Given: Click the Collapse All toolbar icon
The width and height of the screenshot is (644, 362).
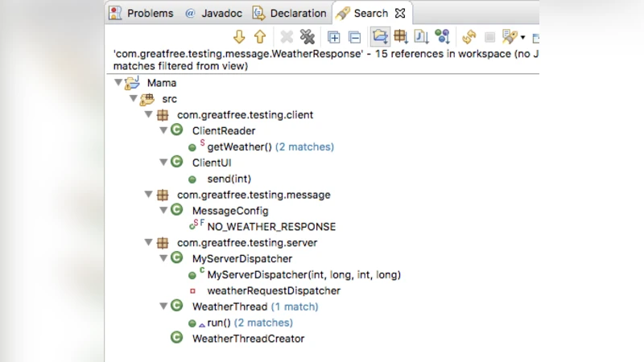Looking at the screenshot, I should 354,37.
